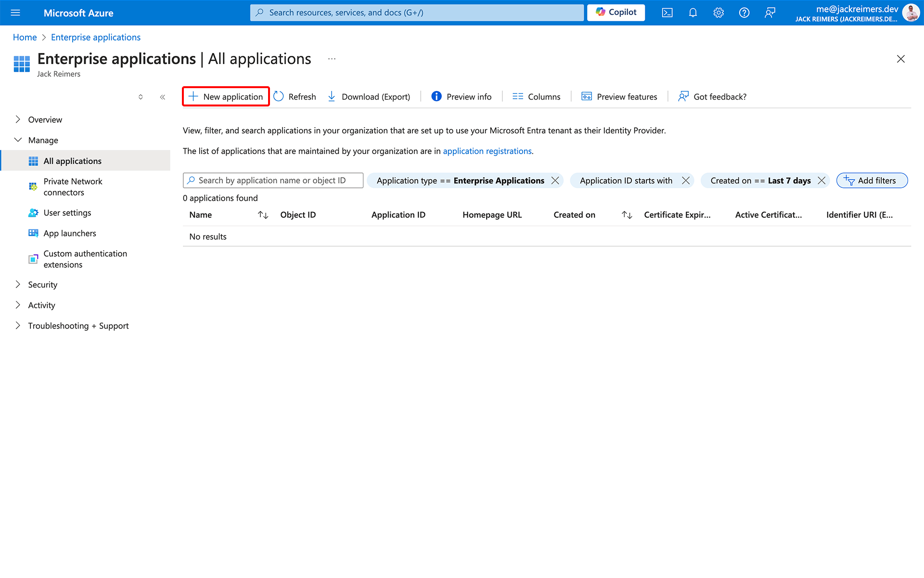Click New application button
This screenshot has width=924, height=578.
[x=226, y=96]
